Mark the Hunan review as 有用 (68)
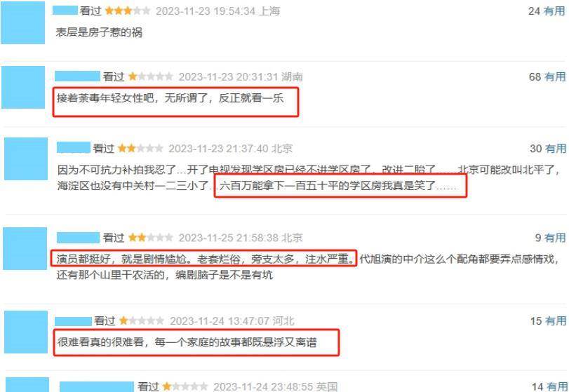Viewport: 569px width, 392px height. (x=555, y=77)
